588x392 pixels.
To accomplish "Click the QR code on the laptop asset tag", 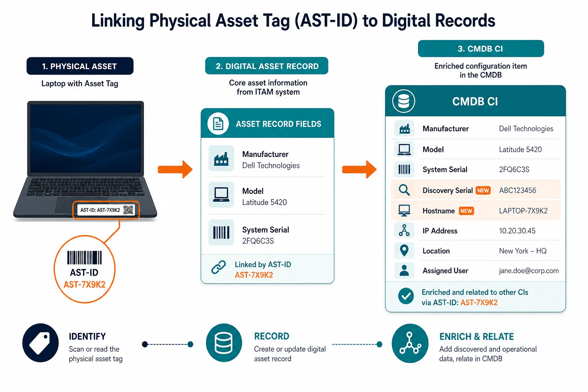I will pyautogui.click(x=128, y=210).
